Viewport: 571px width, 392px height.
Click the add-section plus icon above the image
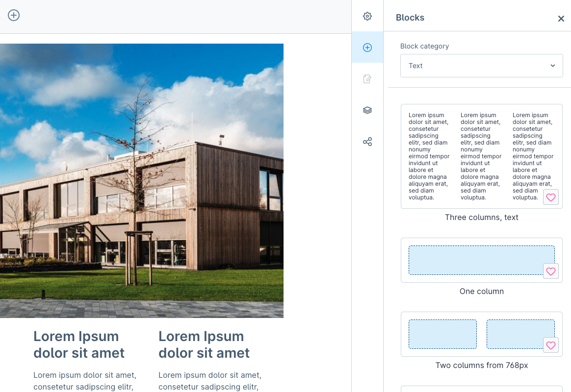(x=14, y=15)
